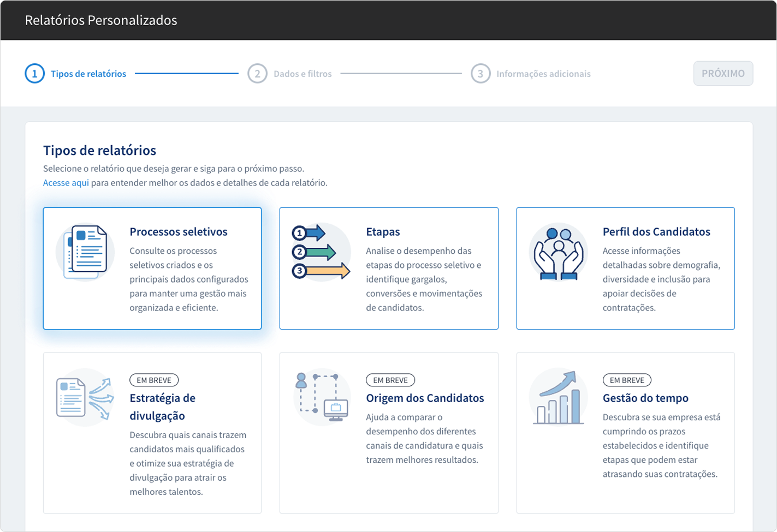Go to the Dados e filtros step
Viewport: 777px width, 532px height.
click(303, 74)
